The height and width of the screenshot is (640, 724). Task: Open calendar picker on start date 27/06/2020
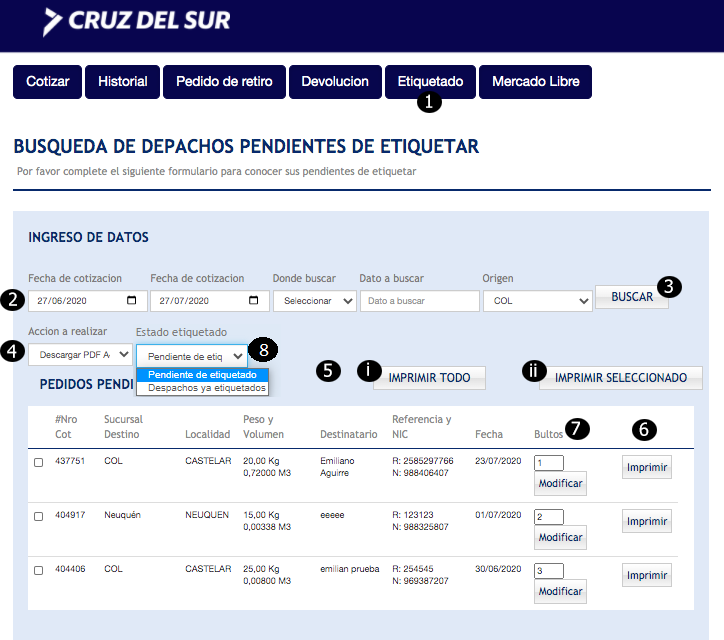133,301
